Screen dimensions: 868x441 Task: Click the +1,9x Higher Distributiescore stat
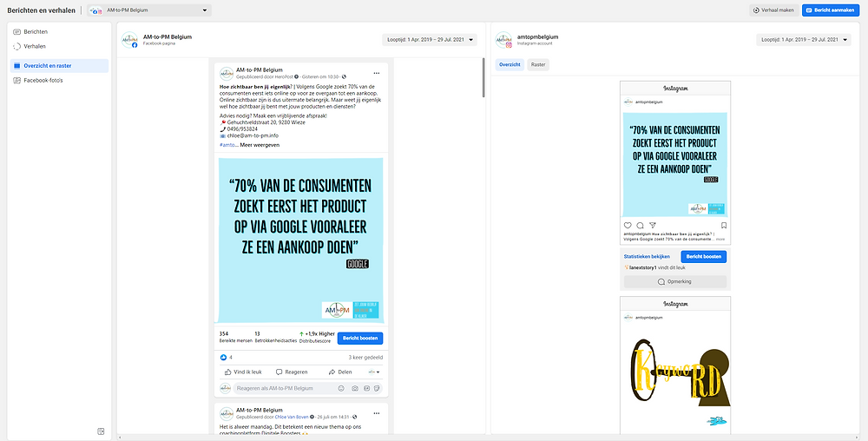[317, 338]
